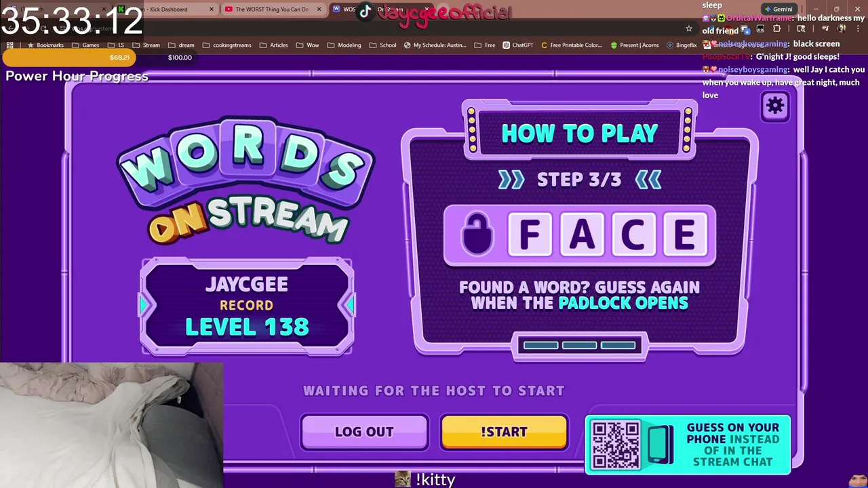This screenshot has width=868, height=488.
Task: Click the LEVEL 138 record text
Action: [247, 327]
